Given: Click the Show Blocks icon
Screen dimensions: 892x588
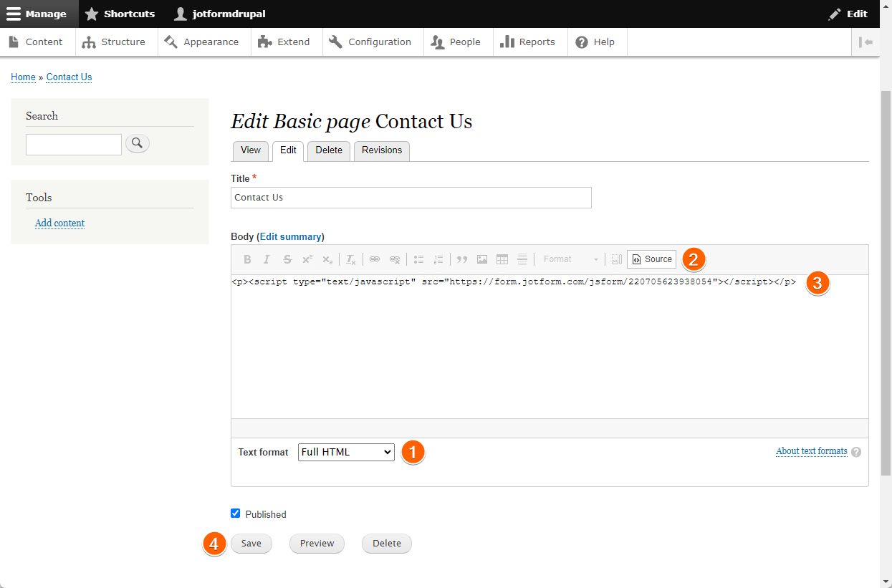Looking at the screenshot, I should click(617, 259).
